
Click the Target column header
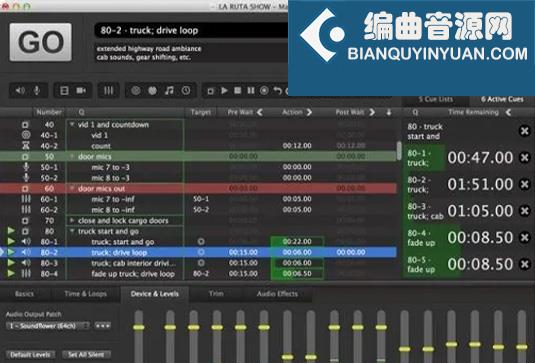201,112
